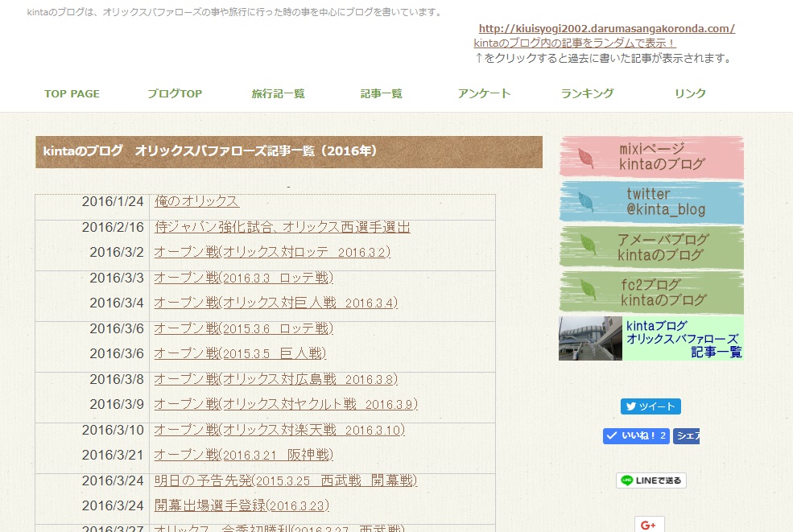Open オープン戦(2015.3.6 ロッテ戦) link

tap(244, 328)
